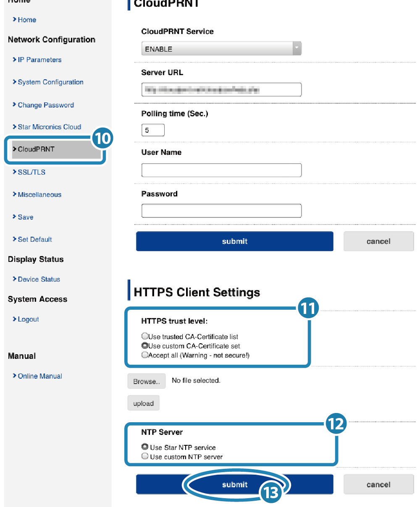Select Use Star NTP service option
Image resolution: width=420 pixels, height=507 pixels.
coord(145,447)
